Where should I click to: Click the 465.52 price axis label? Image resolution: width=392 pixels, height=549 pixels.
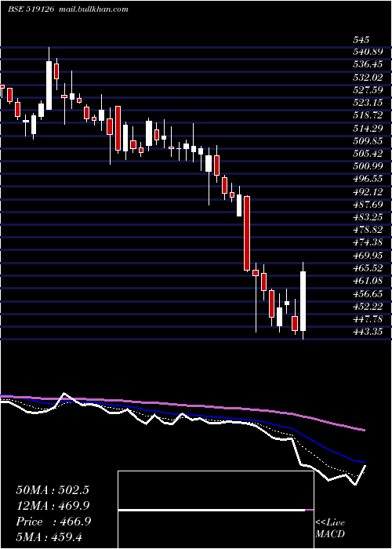368,268
